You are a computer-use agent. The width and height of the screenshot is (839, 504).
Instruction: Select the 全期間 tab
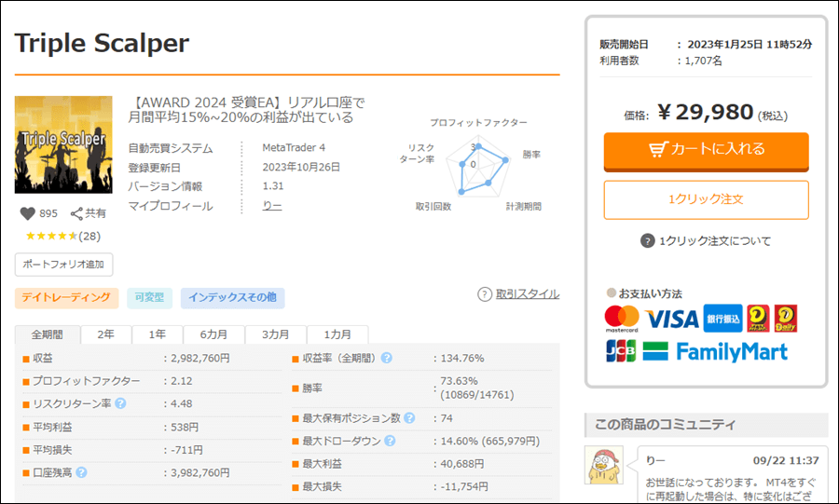pos(48,334)
